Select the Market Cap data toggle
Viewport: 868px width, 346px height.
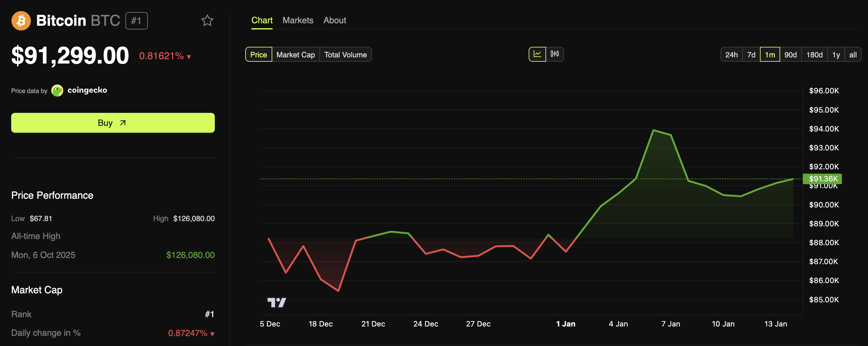[x=296, y=55]
